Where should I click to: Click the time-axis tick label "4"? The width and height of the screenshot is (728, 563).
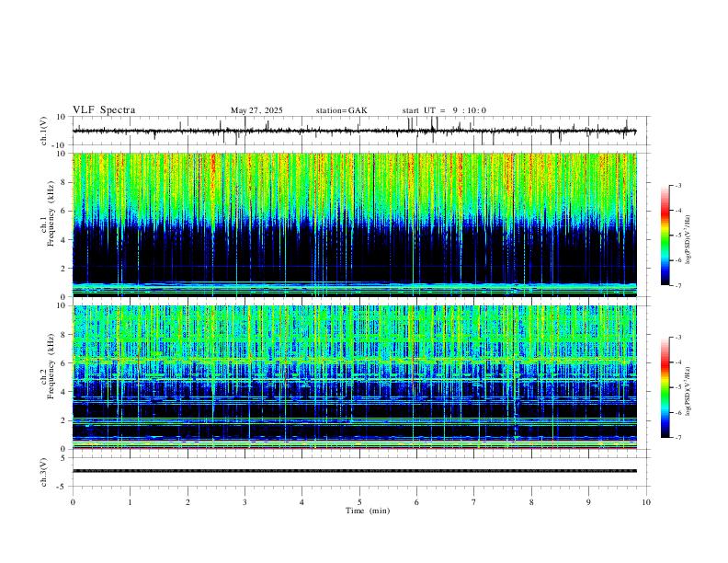pyautogui.click(x=301, y=502)
